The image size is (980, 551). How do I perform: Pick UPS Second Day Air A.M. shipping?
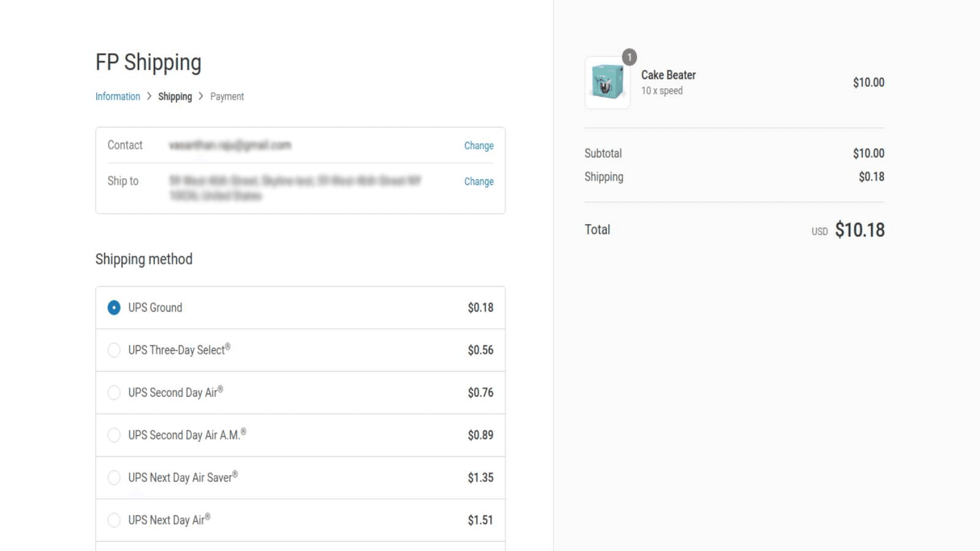(114, 435)
